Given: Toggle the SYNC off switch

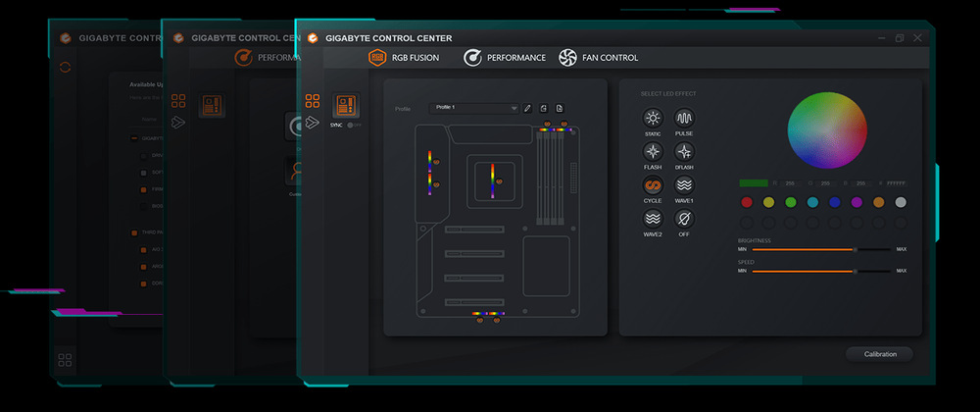Looking at the screenshot, I should (355, 125).
